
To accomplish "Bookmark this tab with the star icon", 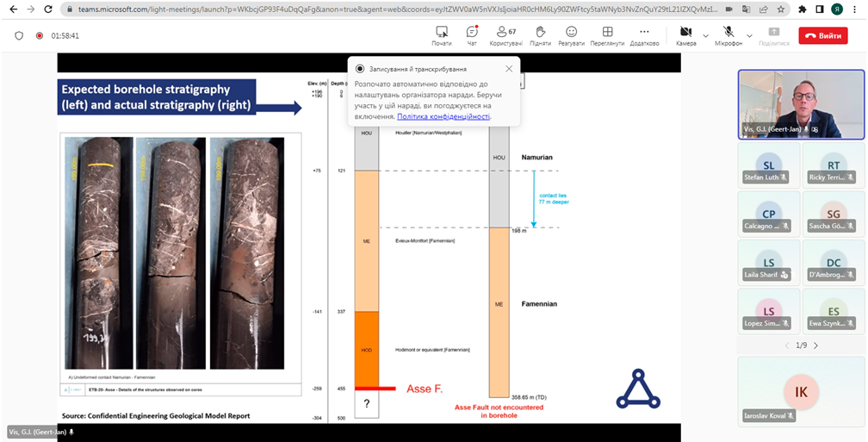I will click(x=780, y=9).
